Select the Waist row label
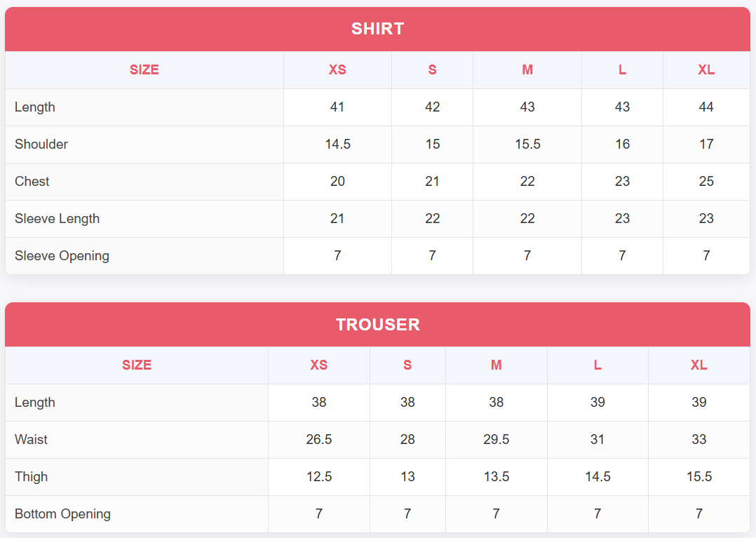The image size is (756, 538). click(x=32, y=440)
